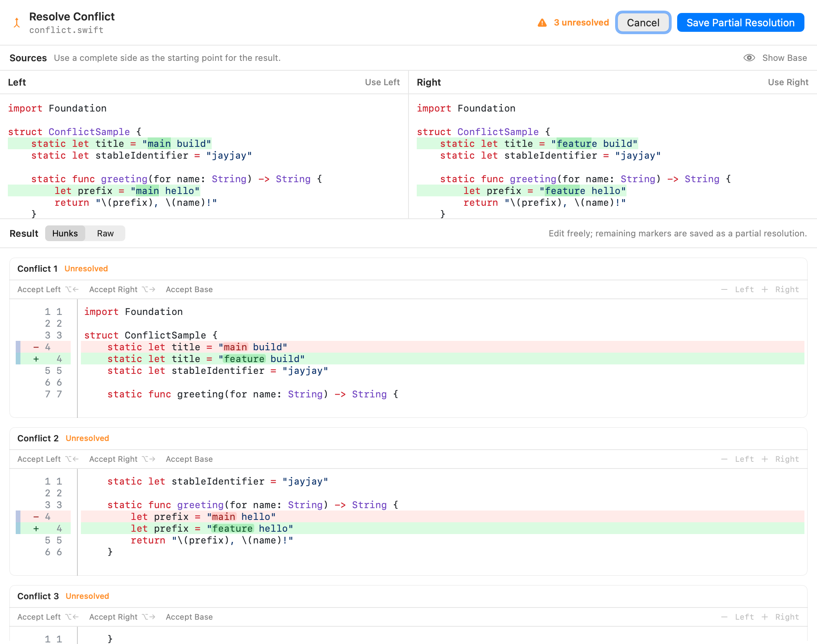Click the Conflict 2 heading
817x644 pixels.
pyautogui.click(x=38, y=438)
